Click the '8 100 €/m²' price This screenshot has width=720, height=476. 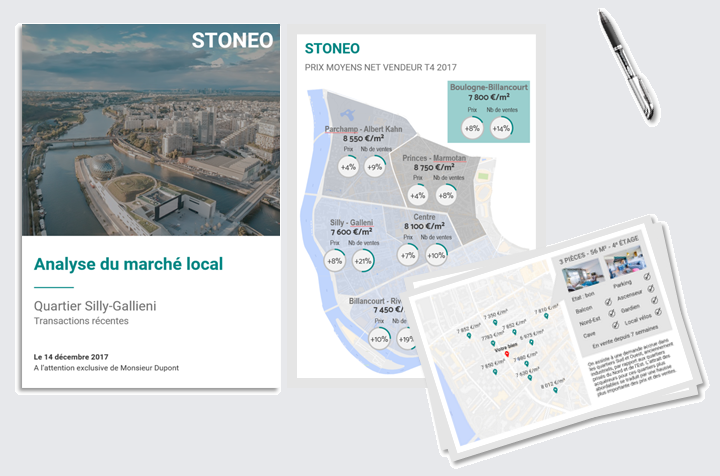[x=424, y=226]
